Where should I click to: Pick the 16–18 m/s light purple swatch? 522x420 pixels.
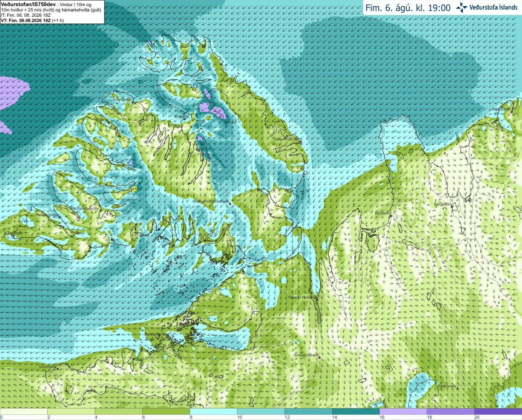403,411
